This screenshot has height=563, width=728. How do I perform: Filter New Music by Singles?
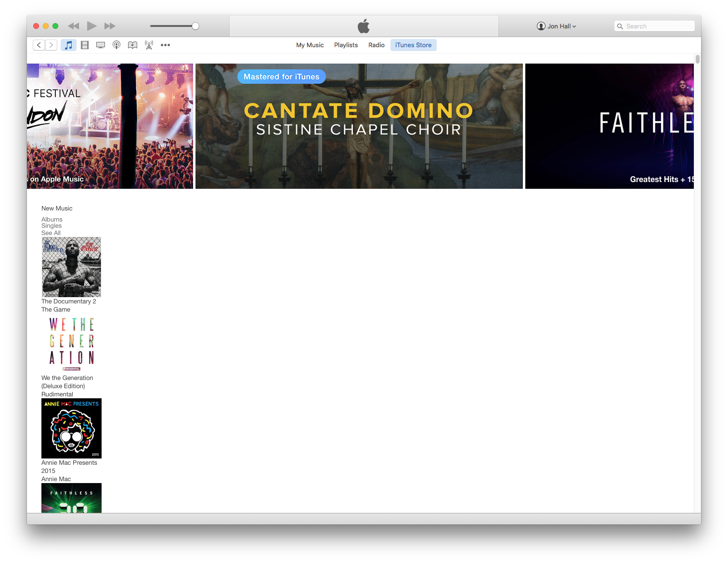coord(52,226)
